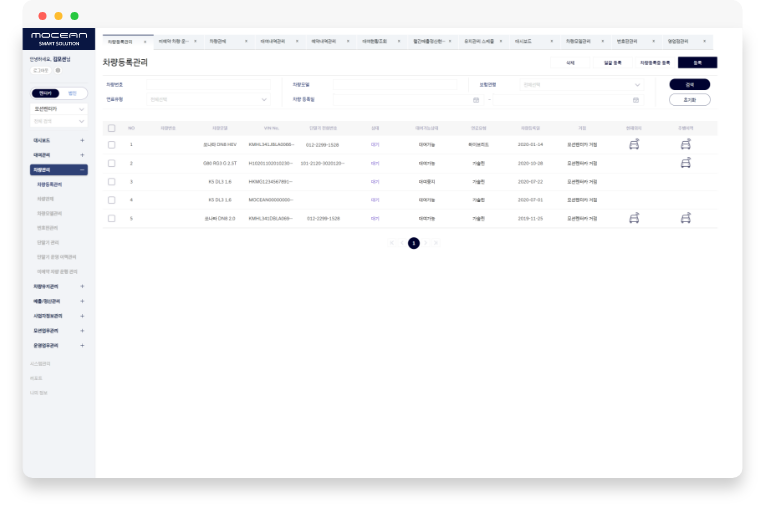The width and height of the screenshot is (765, 511).
Task: Check the checkbox for row 5
Action: (112, 219)
